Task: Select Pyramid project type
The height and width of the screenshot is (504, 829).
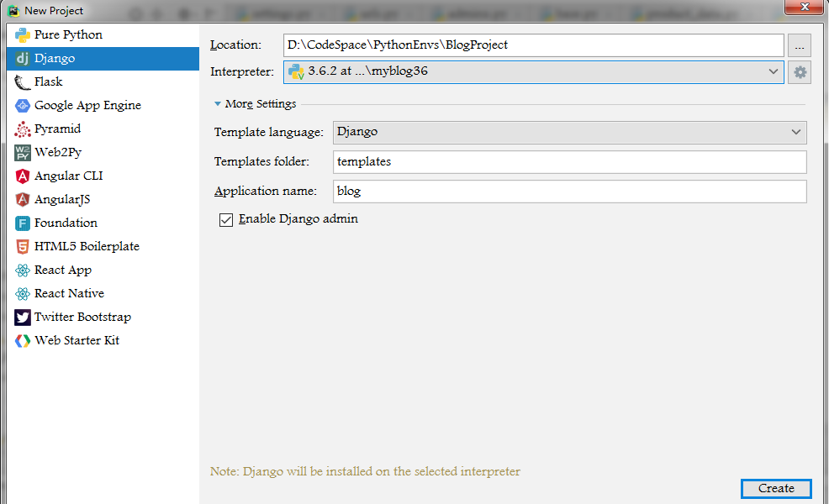Action: (x=103, y=129)
